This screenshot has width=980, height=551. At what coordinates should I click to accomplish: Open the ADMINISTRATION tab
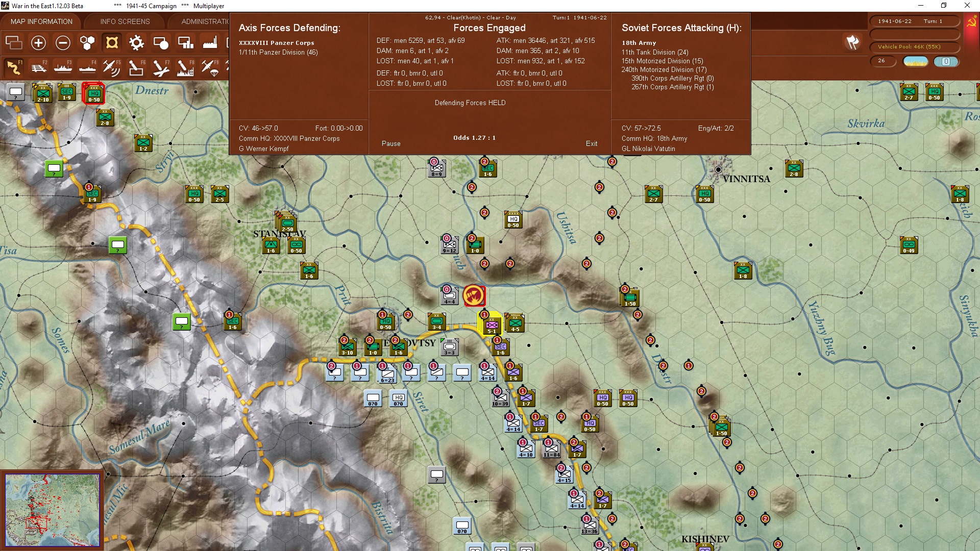(204, 21)
